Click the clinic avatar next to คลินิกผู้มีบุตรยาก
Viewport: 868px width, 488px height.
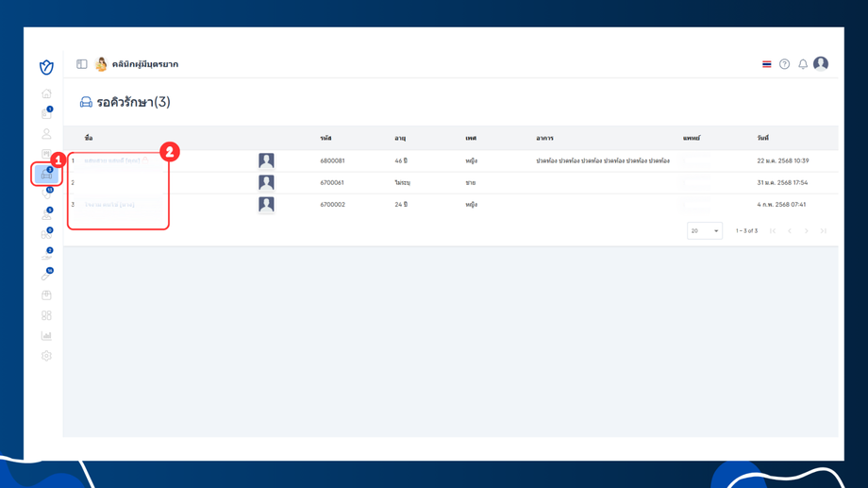pyautogui.click(x=101, y=64)
